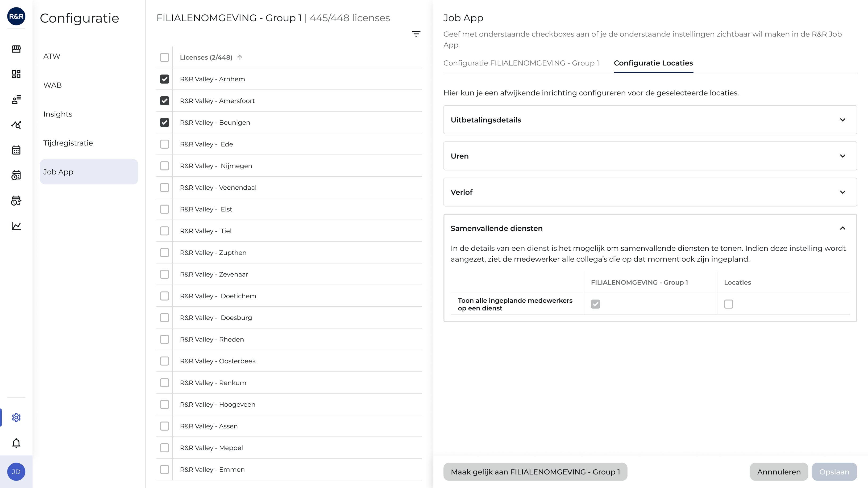This screenshot has width=868, height=488.
Task: Uncheck R&R Valley - Arnhem
Action: click(164, 79)
